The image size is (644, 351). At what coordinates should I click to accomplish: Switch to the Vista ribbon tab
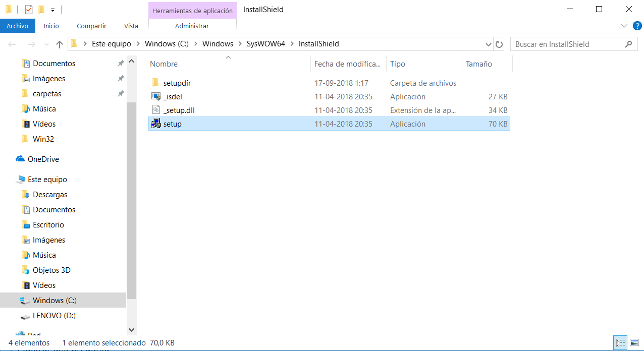click(131, 26)
